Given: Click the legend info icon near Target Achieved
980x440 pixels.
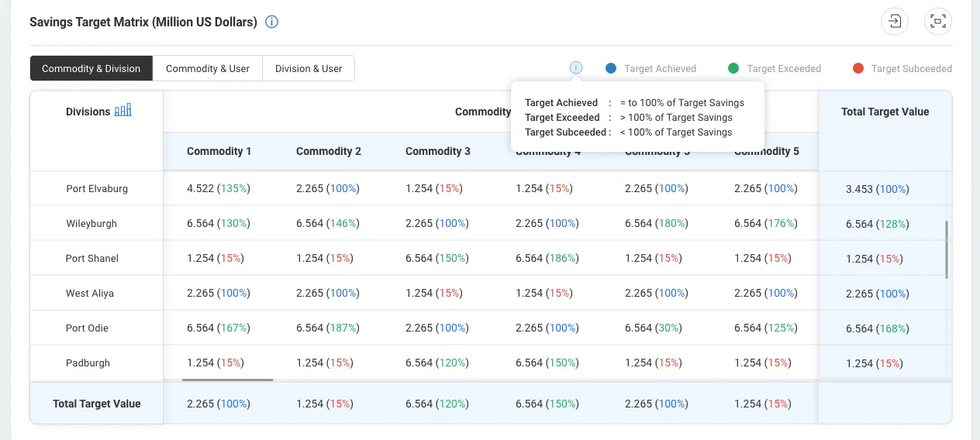Looking at the screenshot, I should click(x=575, y=68).
